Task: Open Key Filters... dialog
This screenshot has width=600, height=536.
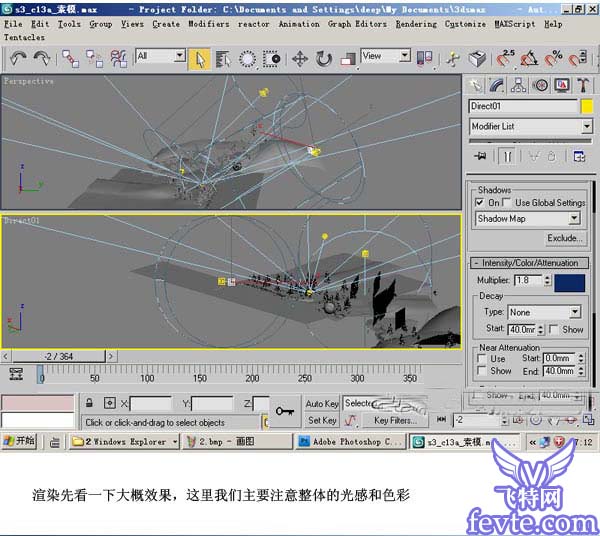Action: click(395, 420)
